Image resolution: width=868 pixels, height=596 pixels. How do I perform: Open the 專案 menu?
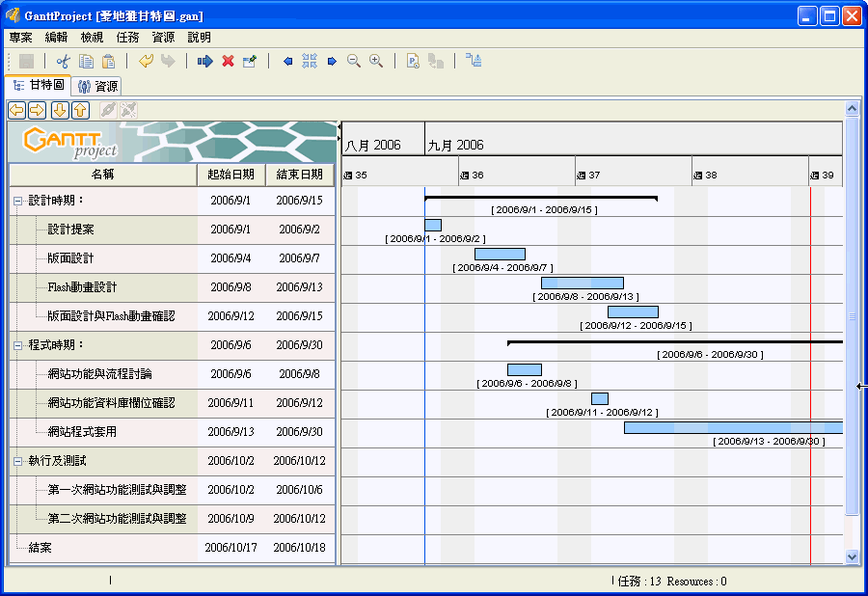(20, 37)
